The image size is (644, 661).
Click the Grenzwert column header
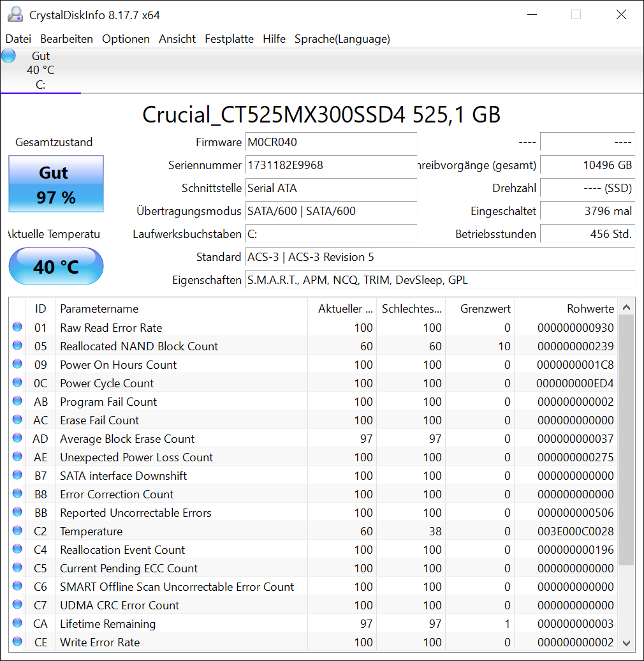pos(480,309)
